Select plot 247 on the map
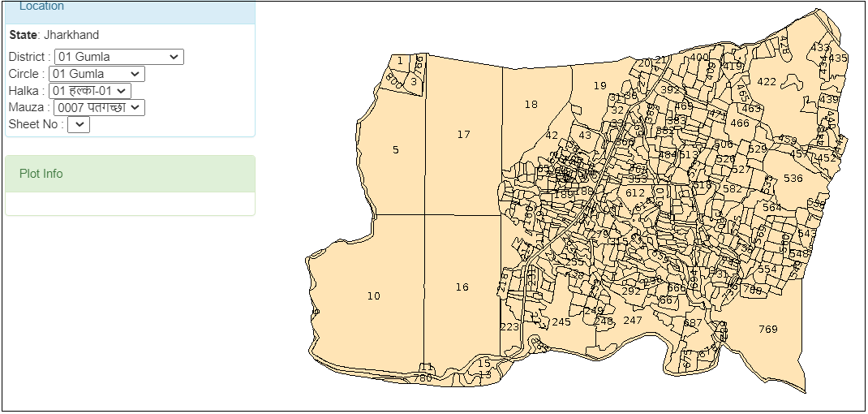Viewport: 868px width, 414px height. [632, 321]
